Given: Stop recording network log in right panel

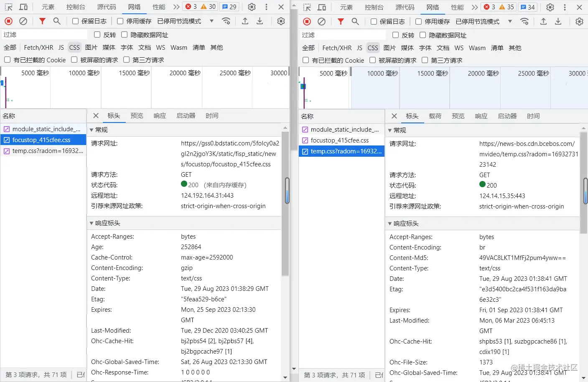Looking at the screenshot, I should [x=307, y=21].
